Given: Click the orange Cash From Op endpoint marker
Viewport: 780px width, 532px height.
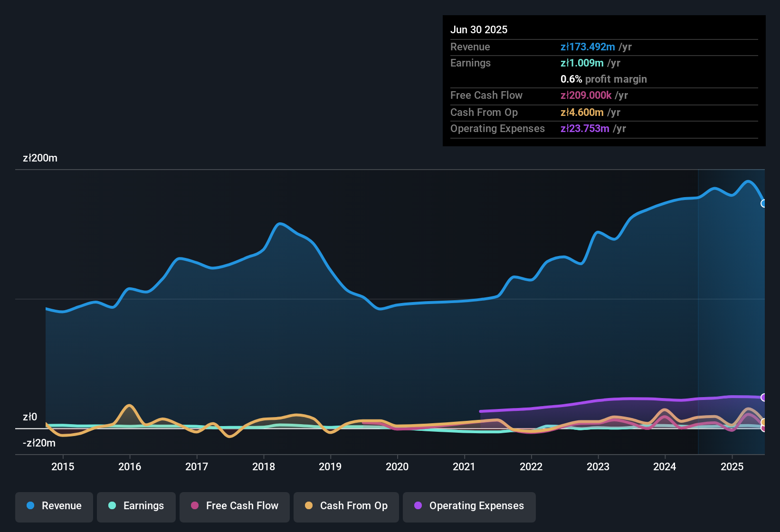Looking at the screenshot, I should [764, 422].
